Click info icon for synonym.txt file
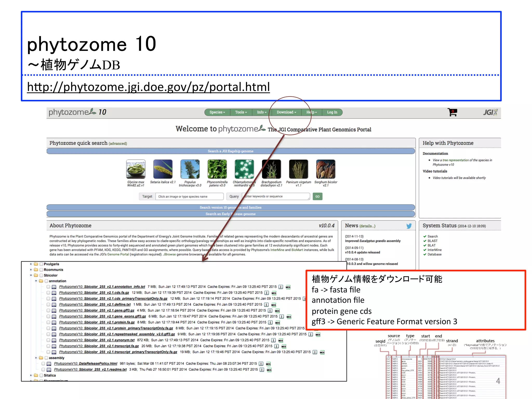This screenshot has height=399, width=532. (274, 340)
